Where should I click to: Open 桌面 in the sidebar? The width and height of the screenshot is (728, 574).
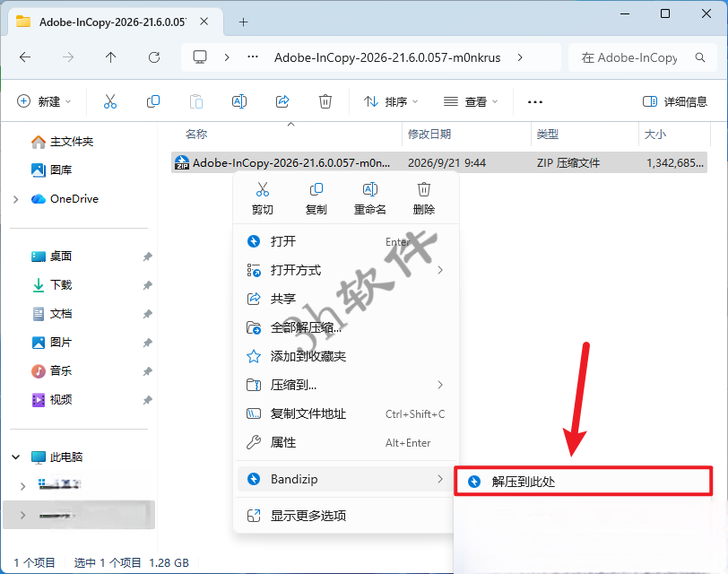click(x=51, y=256)
